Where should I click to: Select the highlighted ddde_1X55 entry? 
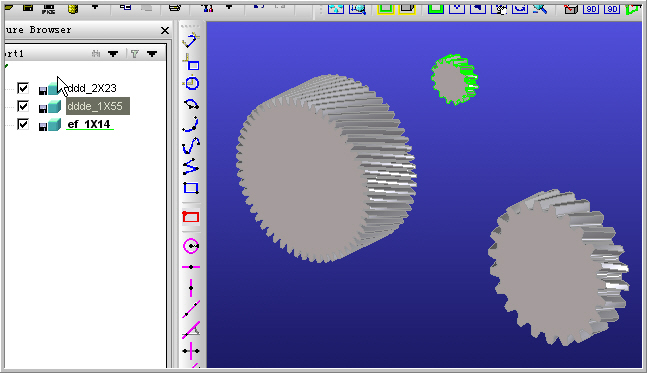[x=98, y=106]
